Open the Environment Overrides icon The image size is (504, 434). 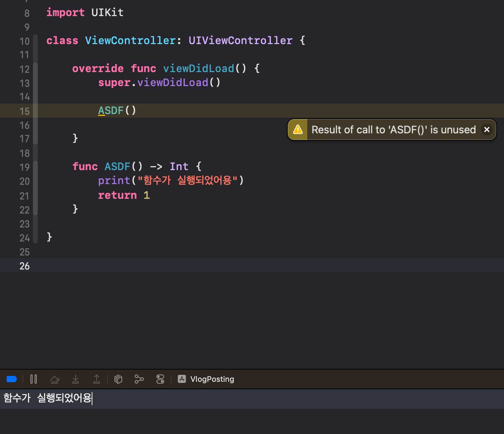[160, 379]
